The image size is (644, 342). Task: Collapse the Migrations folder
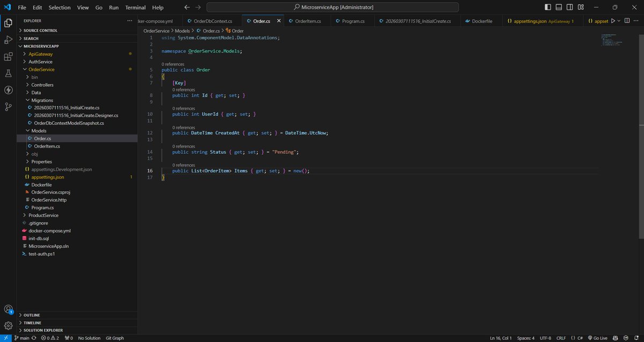(x=77, y=100)
